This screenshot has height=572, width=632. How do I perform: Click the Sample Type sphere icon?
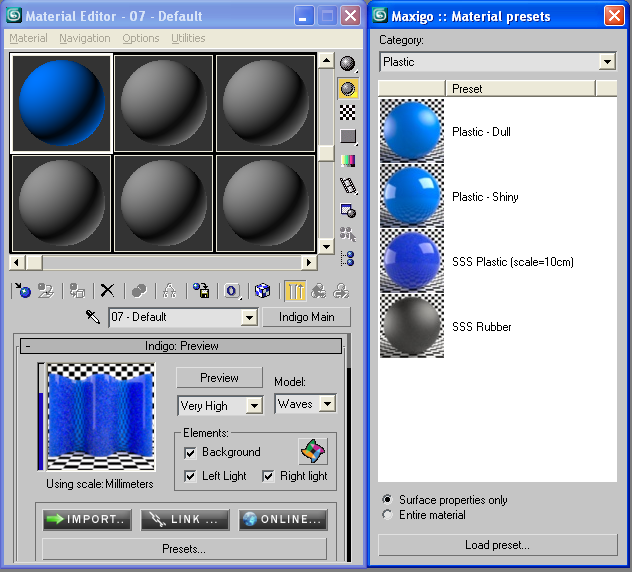click(x=347, y=64)
